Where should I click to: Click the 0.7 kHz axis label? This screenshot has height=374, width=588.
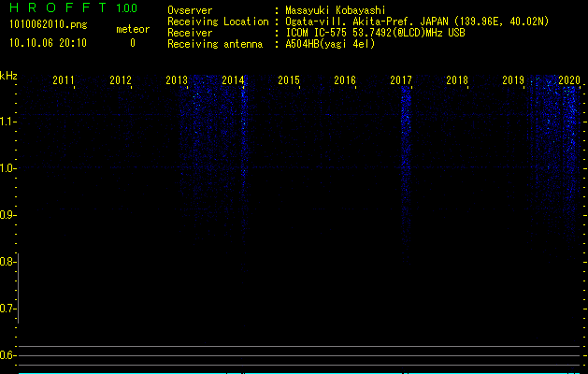point(7,309)
